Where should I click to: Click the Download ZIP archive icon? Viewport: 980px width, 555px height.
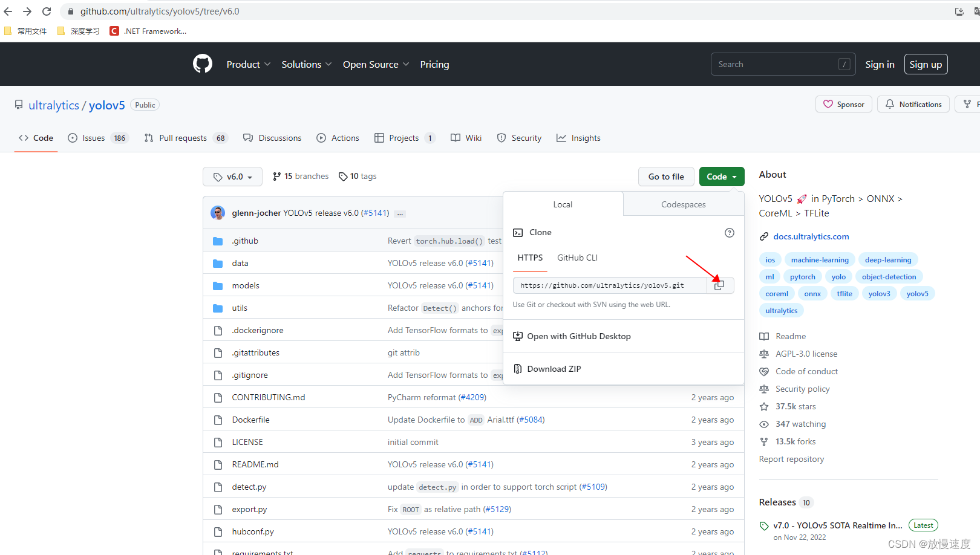[x=518, y=369]
